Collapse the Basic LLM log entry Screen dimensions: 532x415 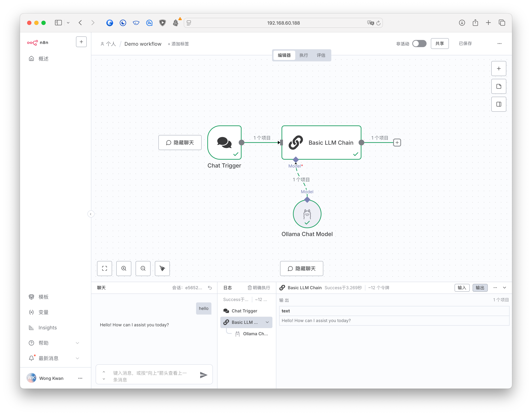tap(267, 322)
